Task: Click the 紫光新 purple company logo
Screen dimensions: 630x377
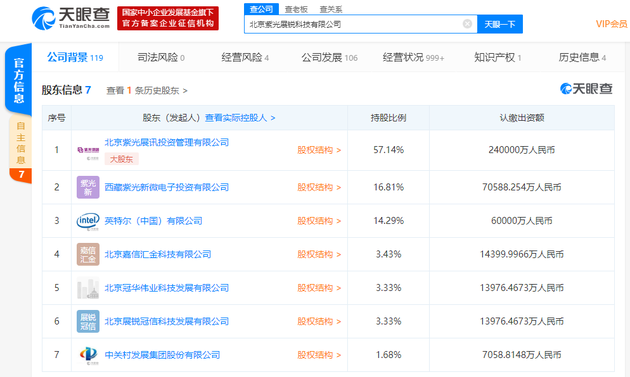Action: click(x=88, y=187)
